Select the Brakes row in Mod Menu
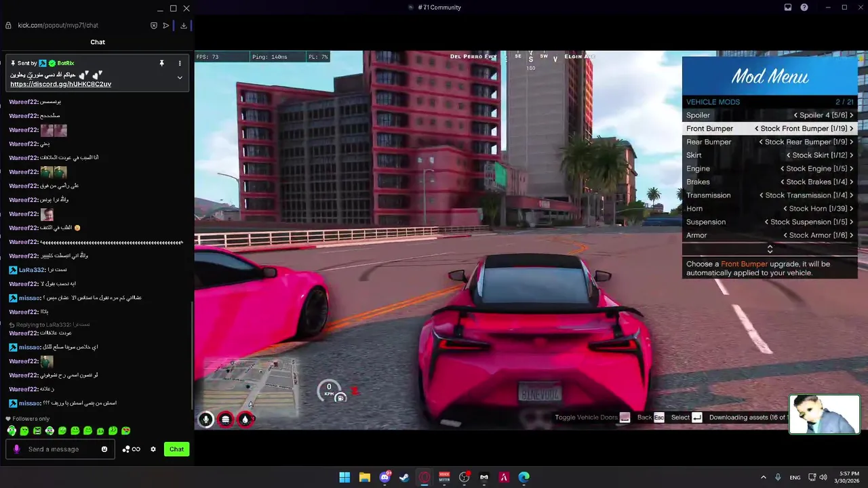 tap(770, 182)
